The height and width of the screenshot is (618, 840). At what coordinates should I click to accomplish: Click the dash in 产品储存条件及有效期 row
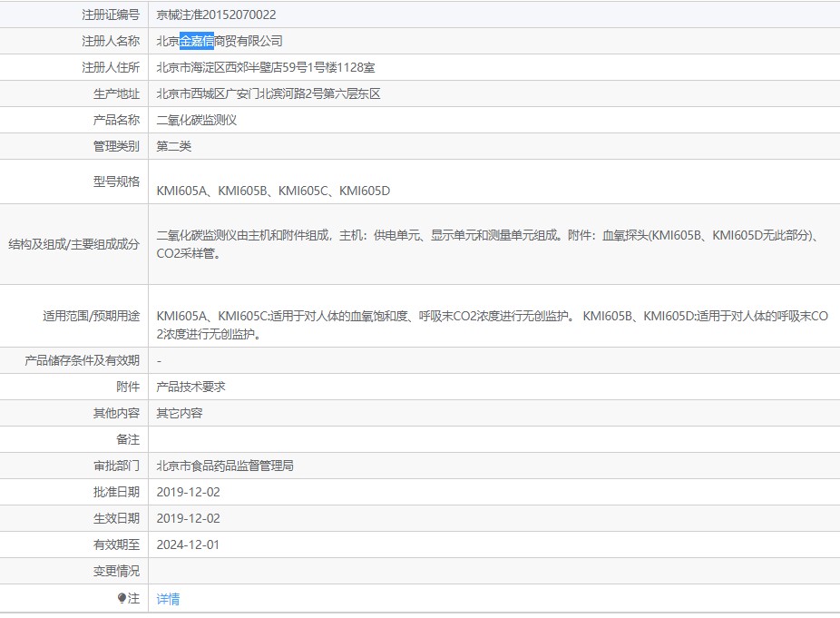pos(159,360)
